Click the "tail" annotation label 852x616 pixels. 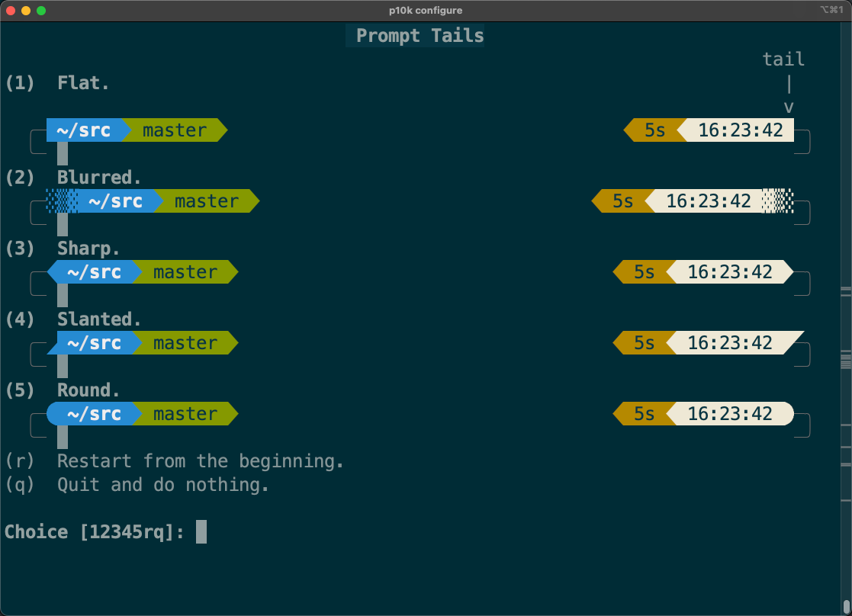(x=783, y=59)
